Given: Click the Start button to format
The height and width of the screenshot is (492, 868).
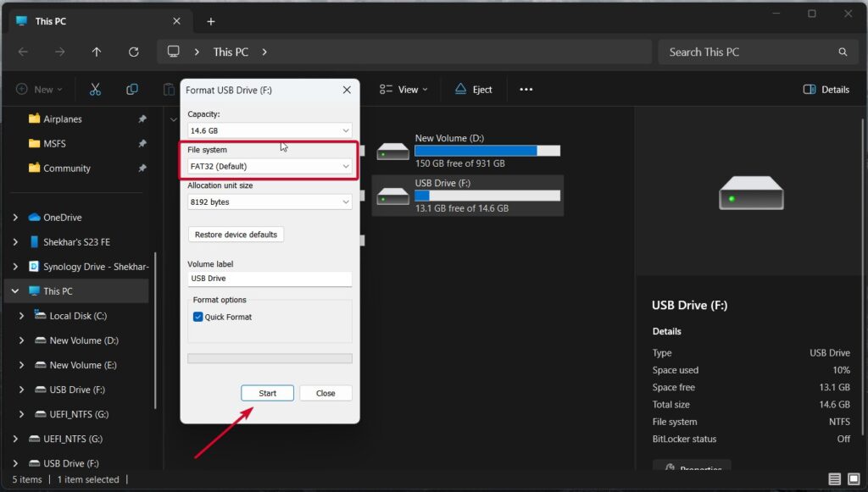Looking at the screenshot, I should coord(267,393).
